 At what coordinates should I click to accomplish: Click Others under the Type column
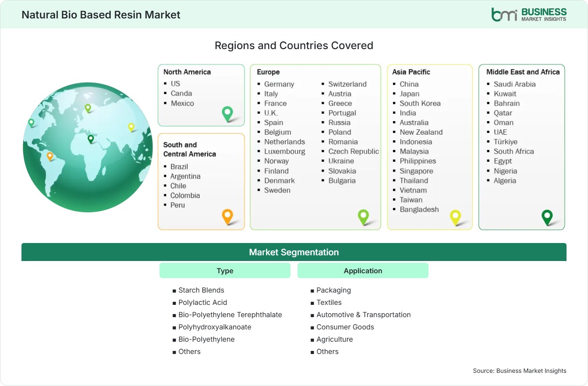pyautogui.click(x=189, y=351)
